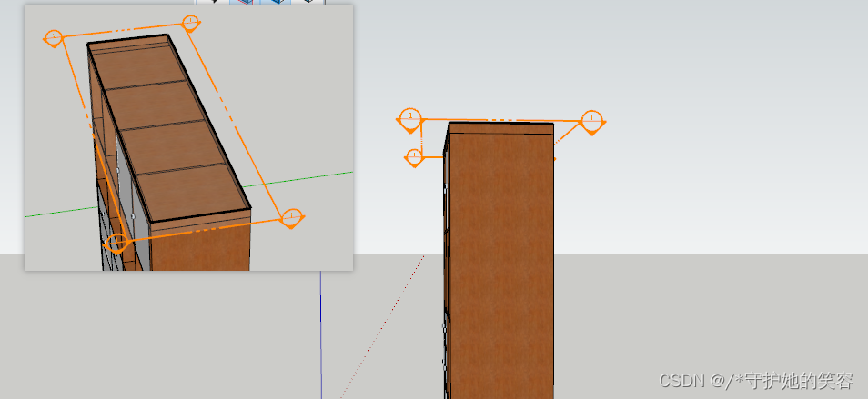
Task: Click section plane marker at inset top-right corner
Action: tap(191, 24)
